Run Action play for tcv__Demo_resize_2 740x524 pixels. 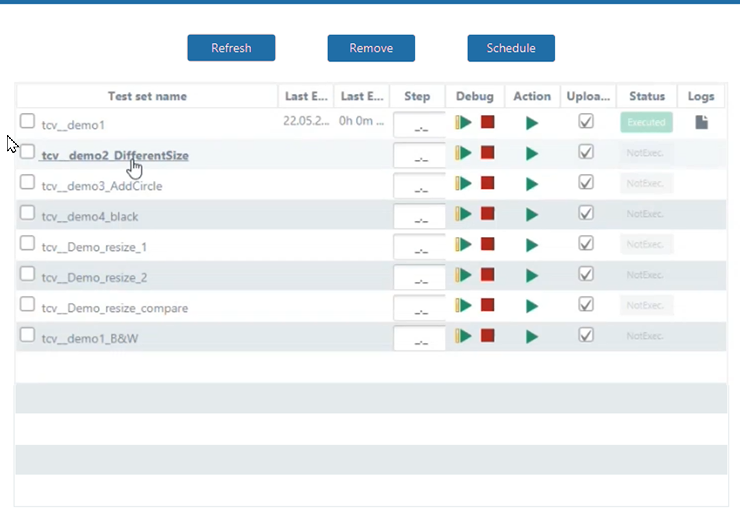click(532, 276)
